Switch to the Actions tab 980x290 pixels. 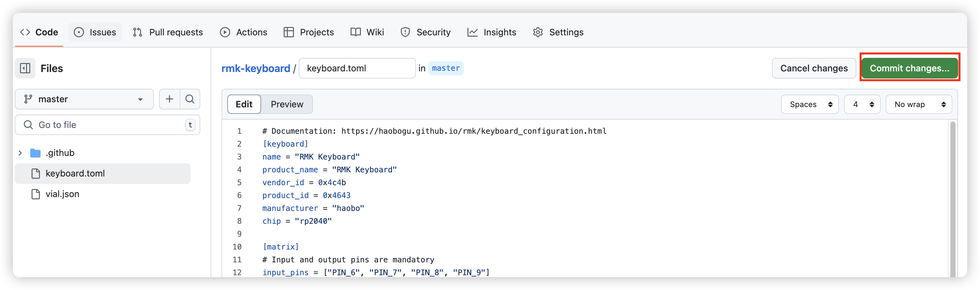click(x=243, y=32)
